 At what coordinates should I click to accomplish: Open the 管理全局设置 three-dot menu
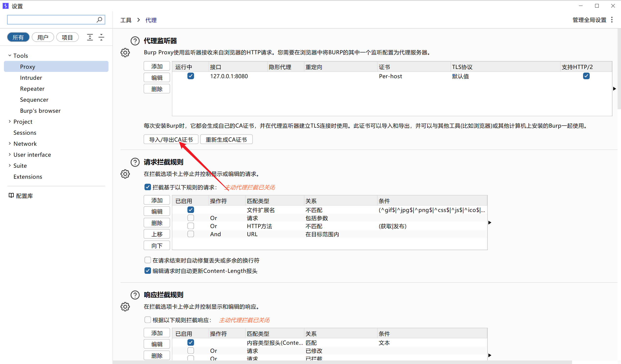612,20
